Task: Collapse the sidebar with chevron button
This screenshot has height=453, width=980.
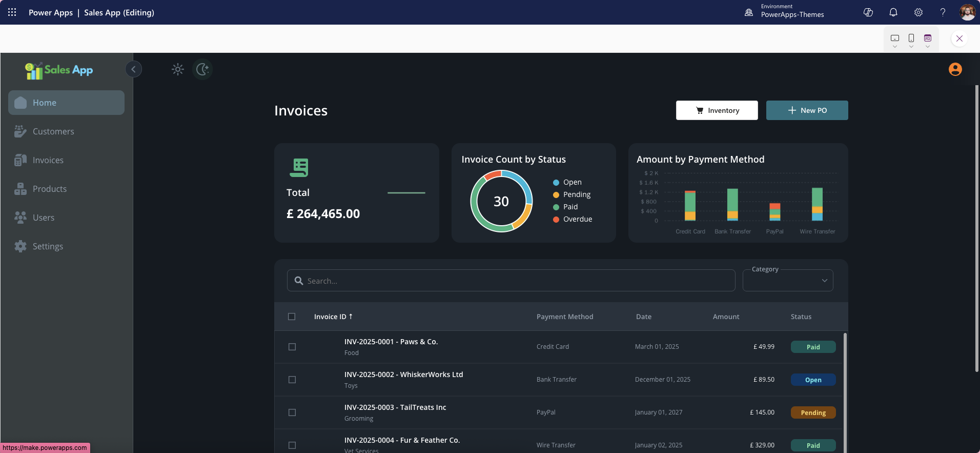Action: 133,69
